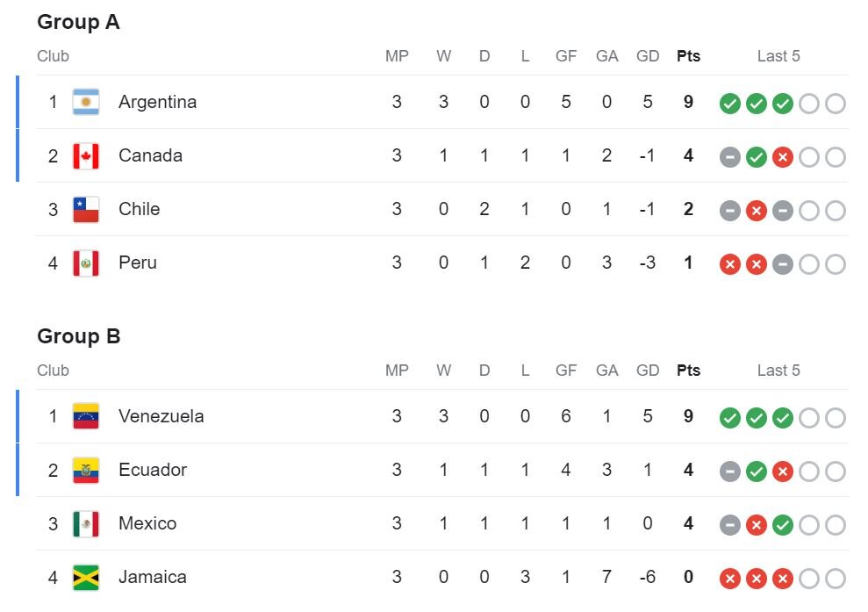The width and height of the screenshot is (868, 612).
Task: Click Argentina's first green win result icon
Action: coord(729,104)
